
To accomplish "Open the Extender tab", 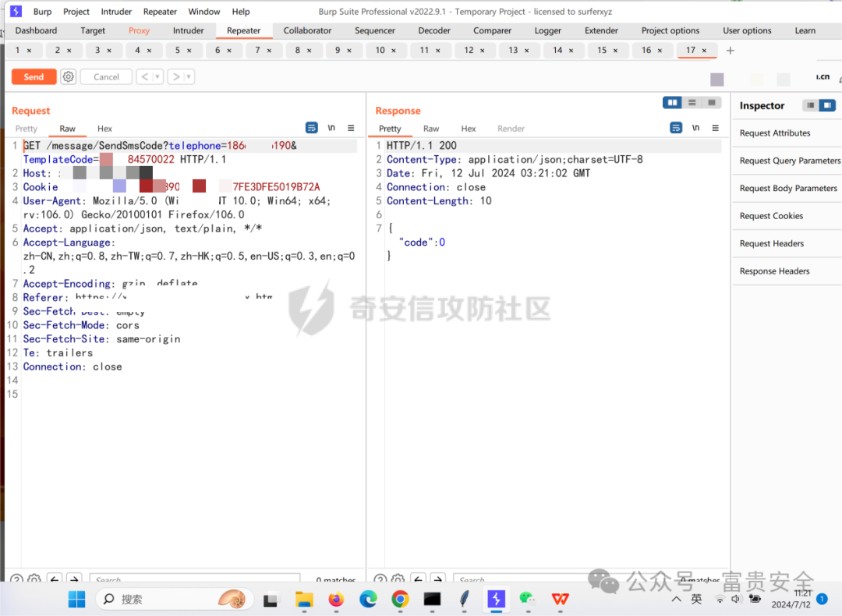I will tap(601, 30).
